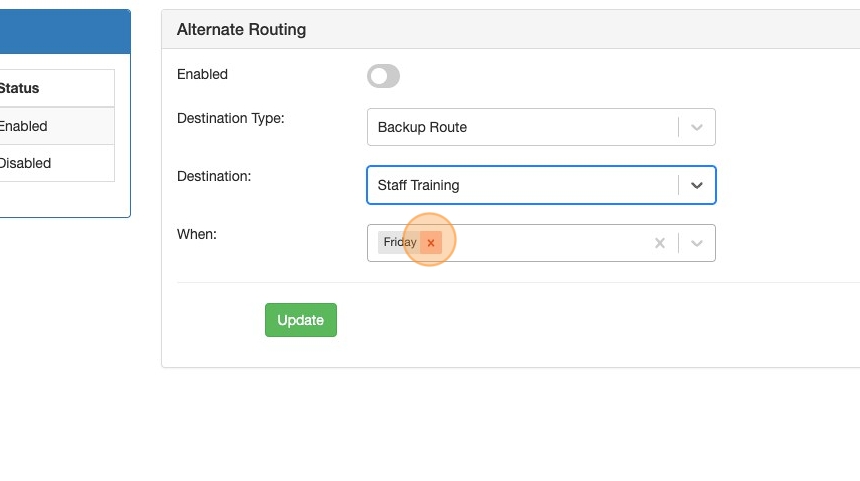
Task: Turn on the Alternate Routing Enabled switch
Action: 383,76
